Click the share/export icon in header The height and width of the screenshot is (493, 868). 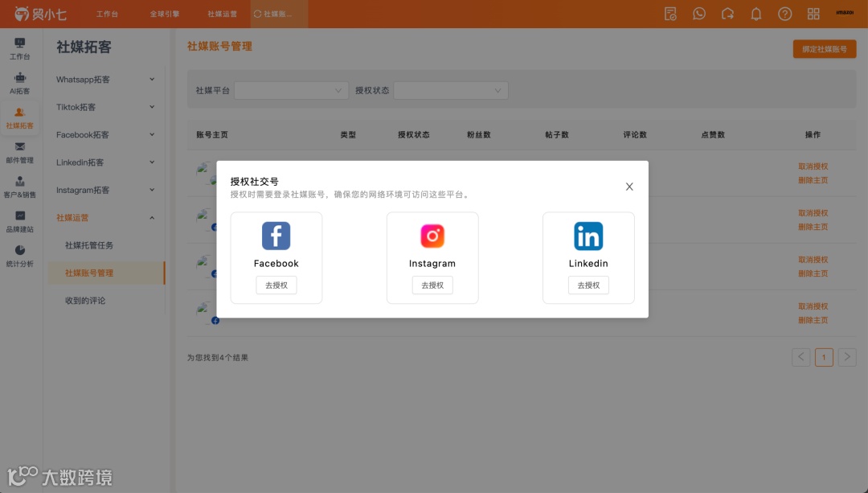(x=727, y=14)
